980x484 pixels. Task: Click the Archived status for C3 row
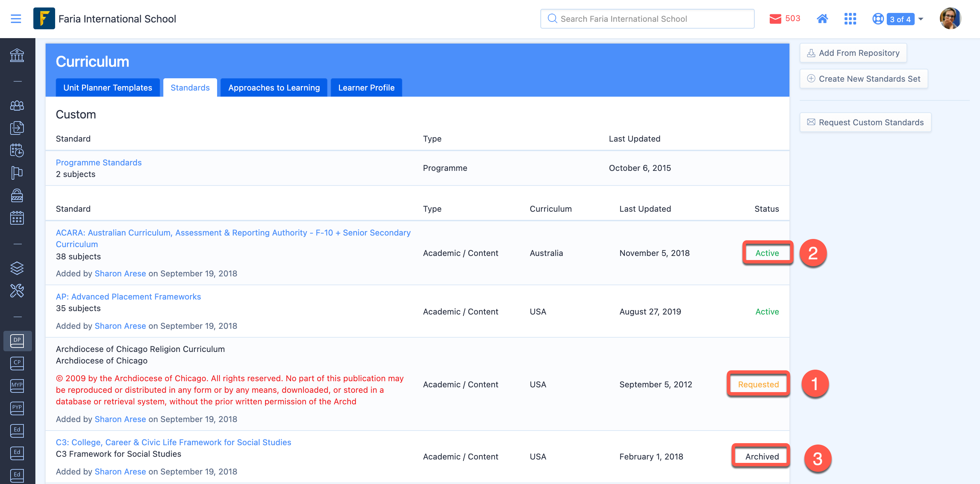click(x=762, y=457)
